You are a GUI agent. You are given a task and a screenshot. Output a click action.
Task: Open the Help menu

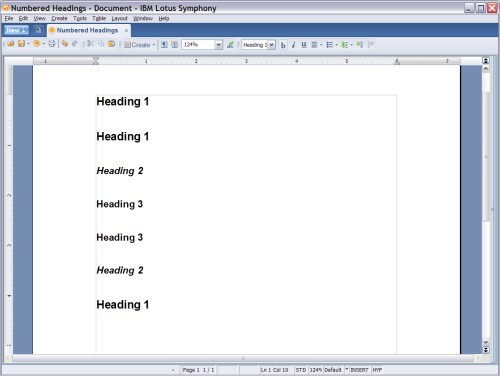164,18
